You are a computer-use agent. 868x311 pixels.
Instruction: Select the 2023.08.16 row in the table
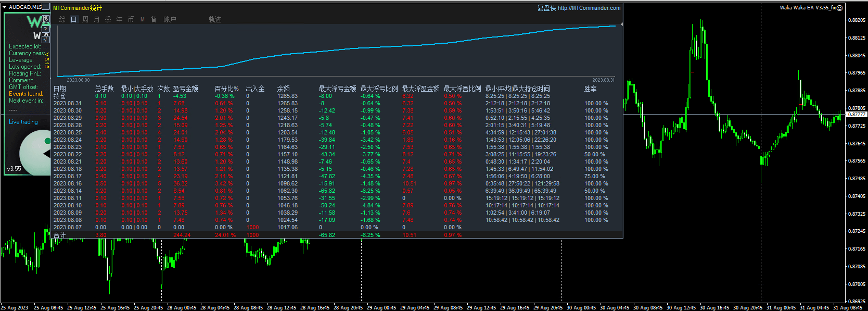click(68, 183)
